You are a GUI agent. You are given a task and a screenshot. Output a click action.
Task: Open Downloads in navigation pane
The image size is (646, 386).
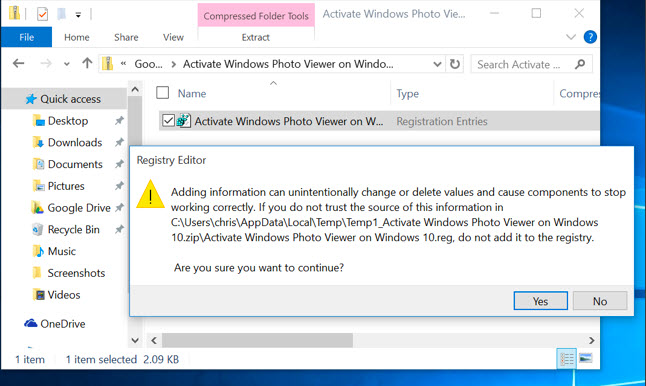point(75,143)
